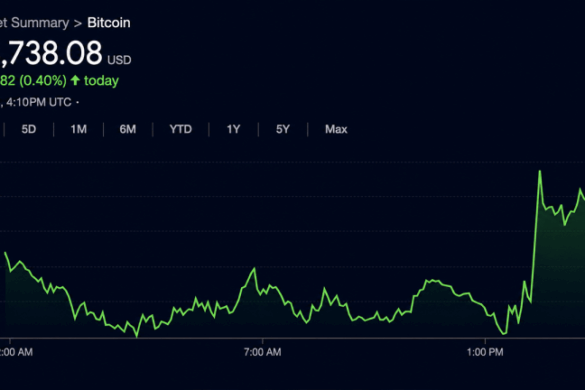Switch chart to 6M range

(128, 130)
